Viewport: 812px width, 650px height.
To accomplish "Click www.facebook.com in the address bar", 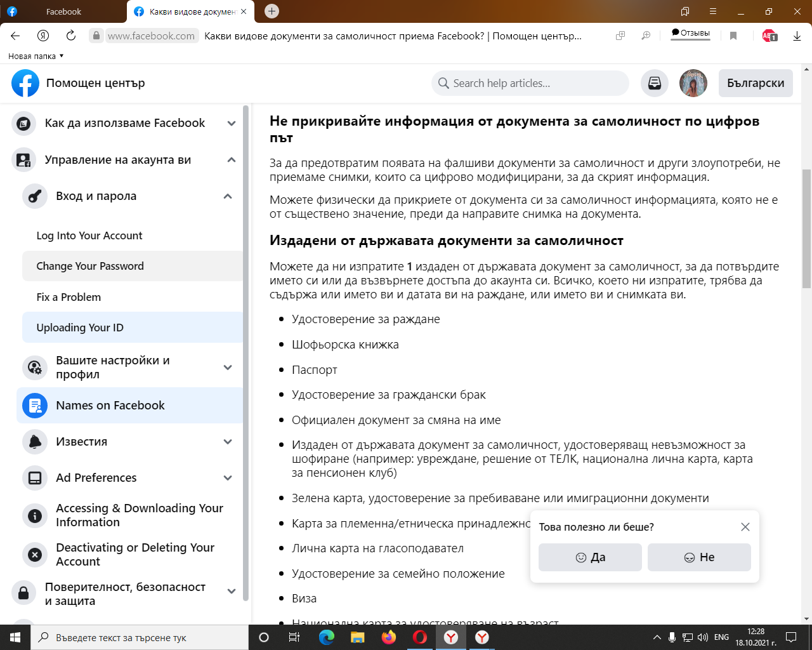I will [151, 36].
